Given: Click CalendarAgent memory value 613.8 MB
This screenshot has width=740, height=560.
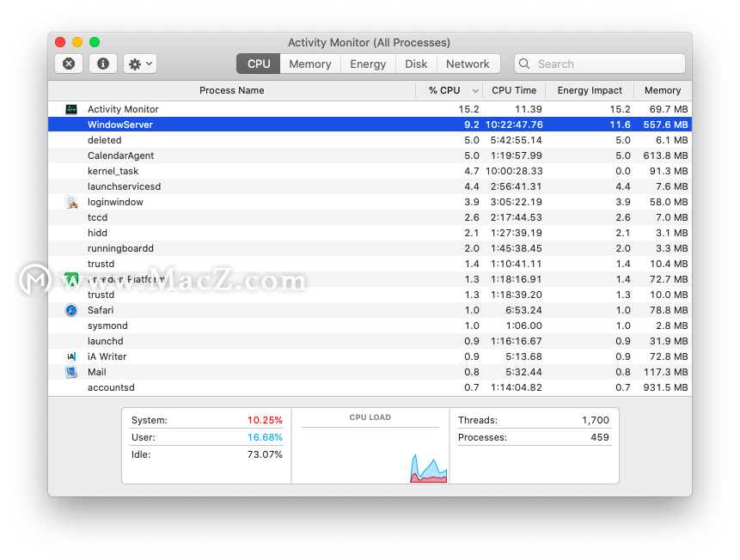Looking at the screenshot, I should coord(665,155).
